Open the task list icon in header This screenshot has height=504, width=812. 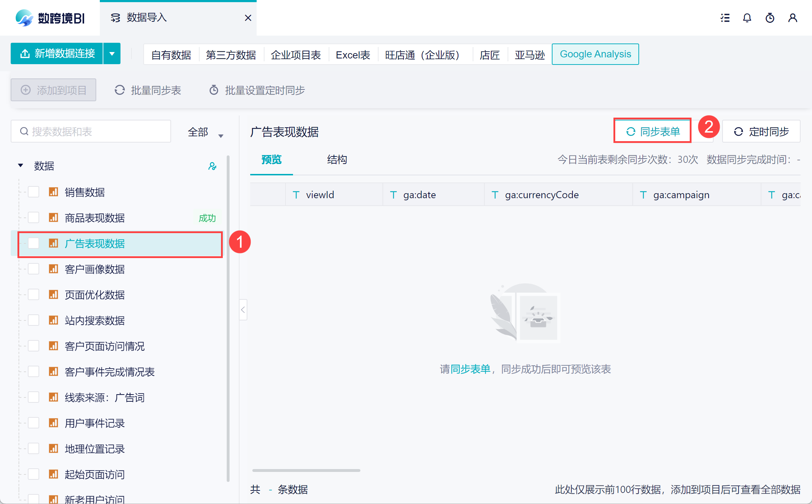coord(725,18)
